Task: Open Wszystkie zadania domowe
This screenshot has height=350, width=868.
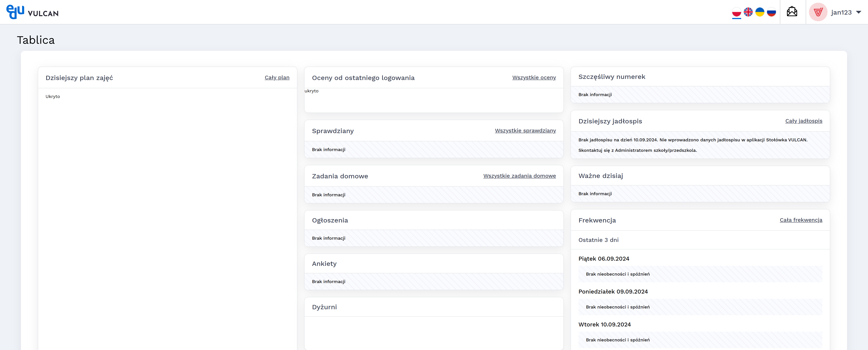Action: click(519, 176)
